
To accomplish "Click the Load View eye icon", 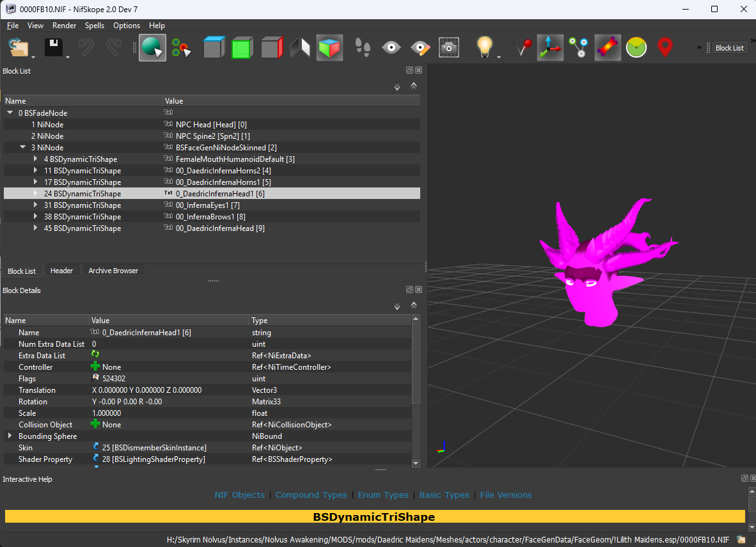I will (420, 48).
